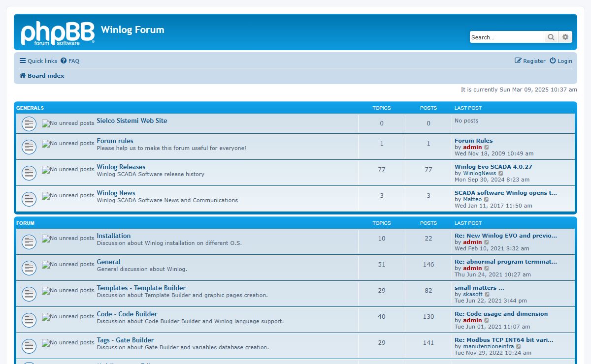The width and height of the screenshot is (591, 364).
Task: Open last post Re: New Winlog EVO
Action: pyautogui.click(x=506, y=236)
